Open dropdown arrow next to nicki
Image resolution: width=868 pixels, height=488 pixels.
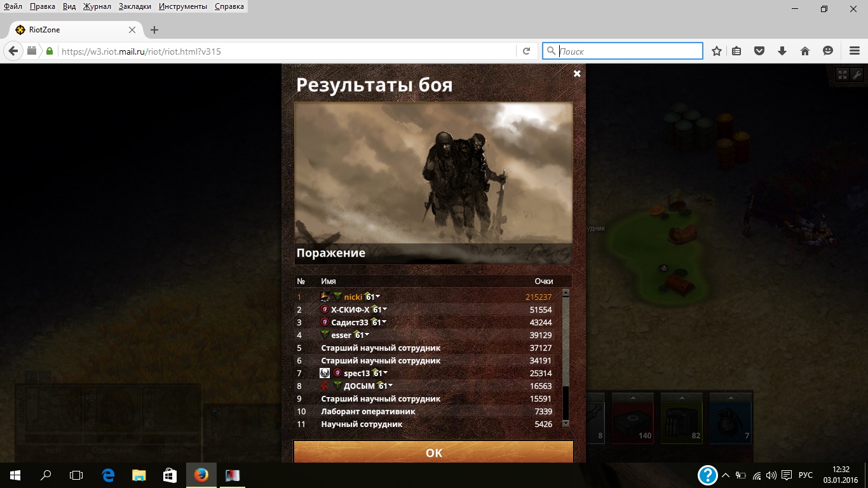point(378,297)
